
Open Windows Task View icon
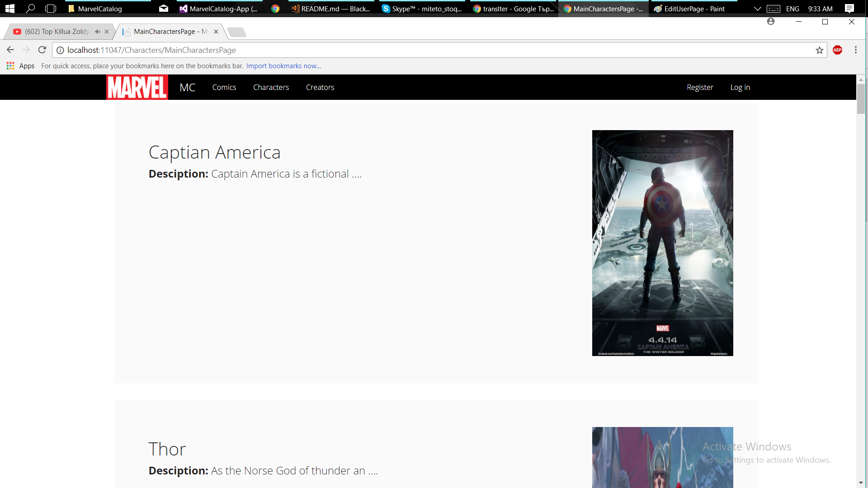tap(51, 9)
